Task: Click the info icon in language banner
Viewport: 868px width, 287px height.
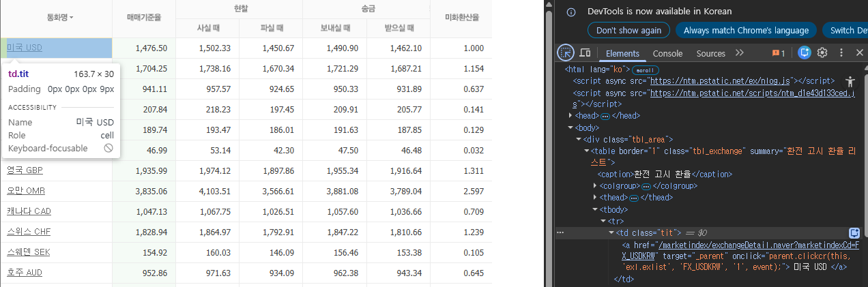Action: [x=571, y=12]
